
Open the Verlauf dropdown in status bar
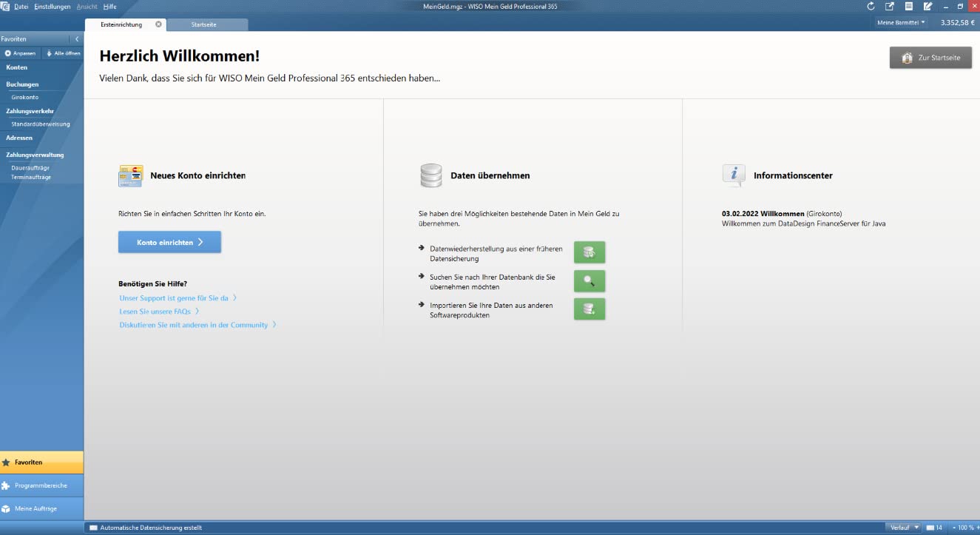tap(905, 528)
